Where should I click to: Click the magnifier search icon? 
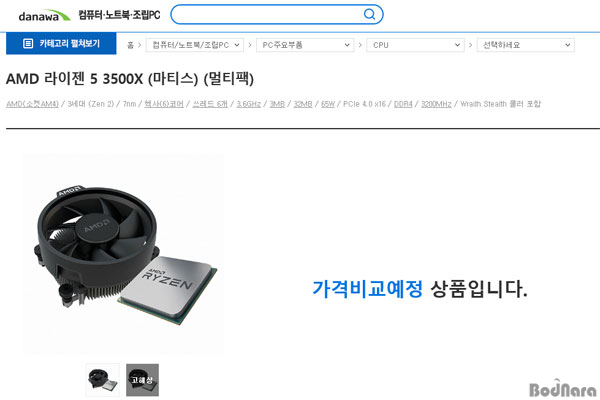(369, 14)
